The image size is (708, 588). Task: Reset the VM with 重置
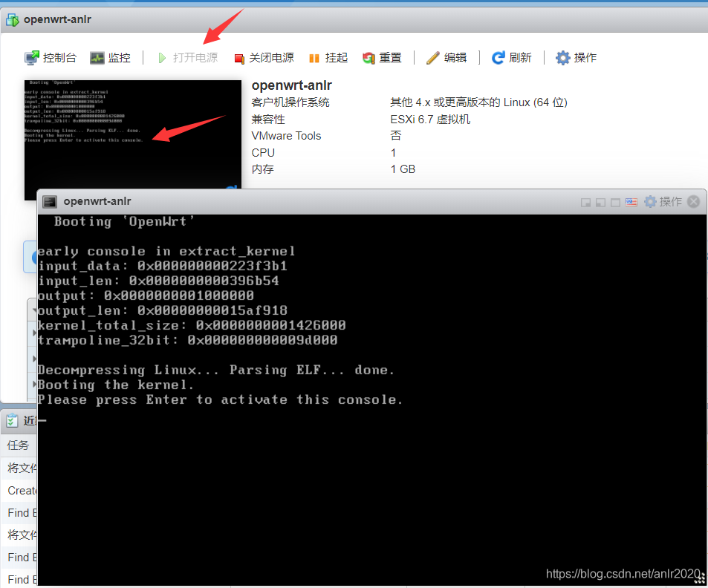pos(382,58)
